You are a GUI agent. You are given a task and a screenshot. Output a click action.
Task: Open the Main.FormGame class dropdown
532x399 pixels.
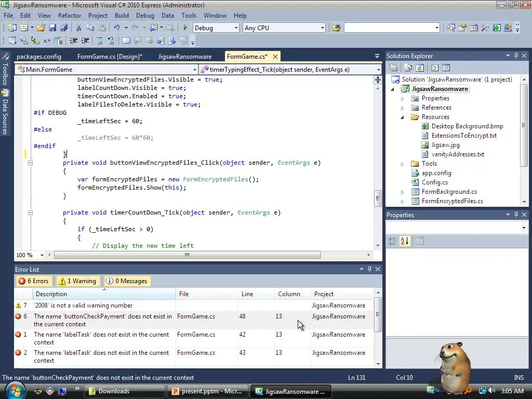click(194, 70)
